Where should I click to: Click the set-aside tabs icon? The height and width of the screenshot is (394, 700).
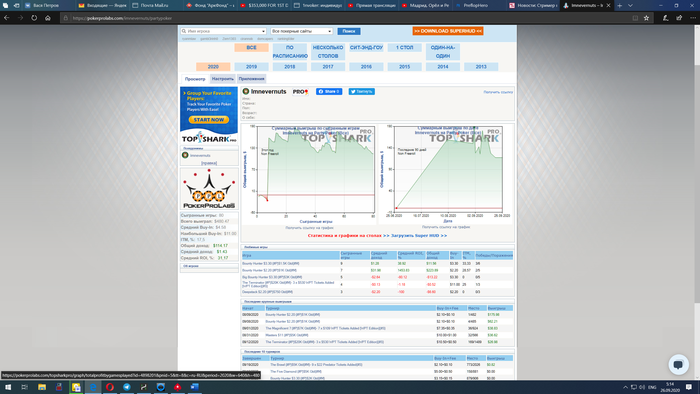click(17, 5)
